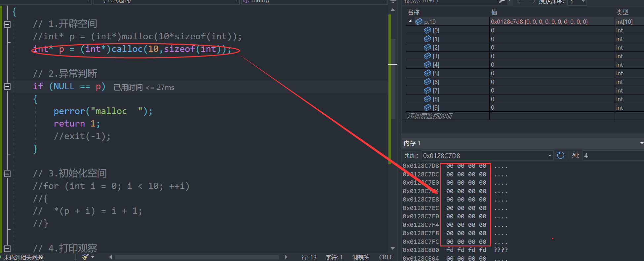The height and width of the screenshot is (261, 644).
Task: Open the 搜索深度 dropdown
Action: 584,2
